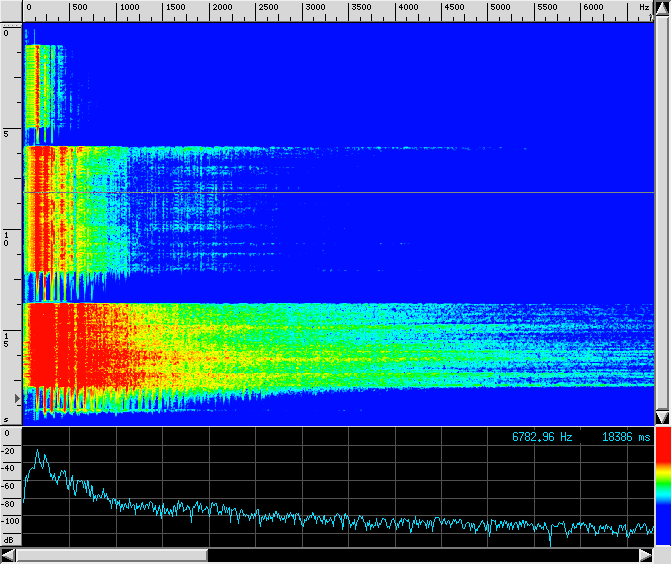Click the 6782.96 Hz frequency readout
The width and height of the screenshot is (671, 564).
tap(542, 438)
